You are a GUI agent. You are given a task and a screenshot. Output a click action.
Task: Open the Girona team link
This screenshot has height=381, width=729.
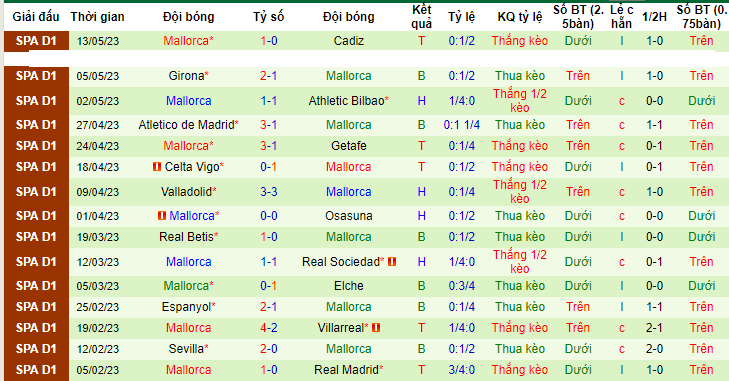pos(186,76)
